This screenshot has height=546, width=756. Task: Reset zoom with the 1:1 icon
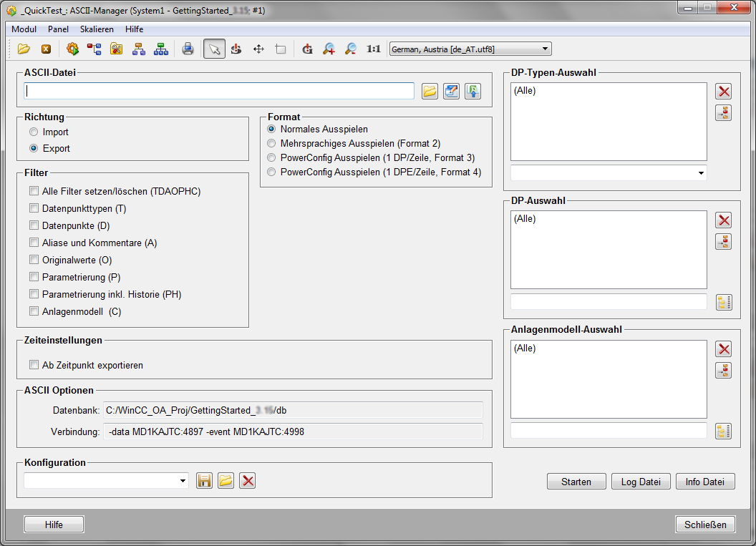pyautogui.click(x=373, y=49)
